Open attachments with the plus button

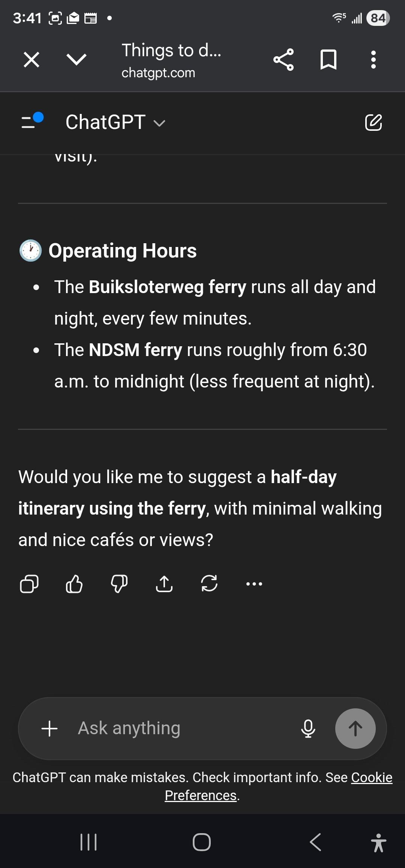49,729
